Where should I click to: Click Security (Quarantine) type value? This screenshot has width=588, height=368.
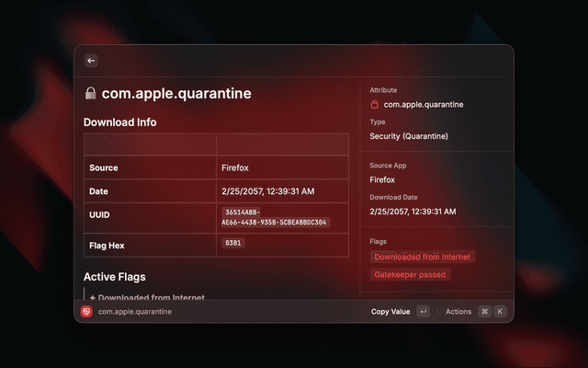(x=409, y=136)
